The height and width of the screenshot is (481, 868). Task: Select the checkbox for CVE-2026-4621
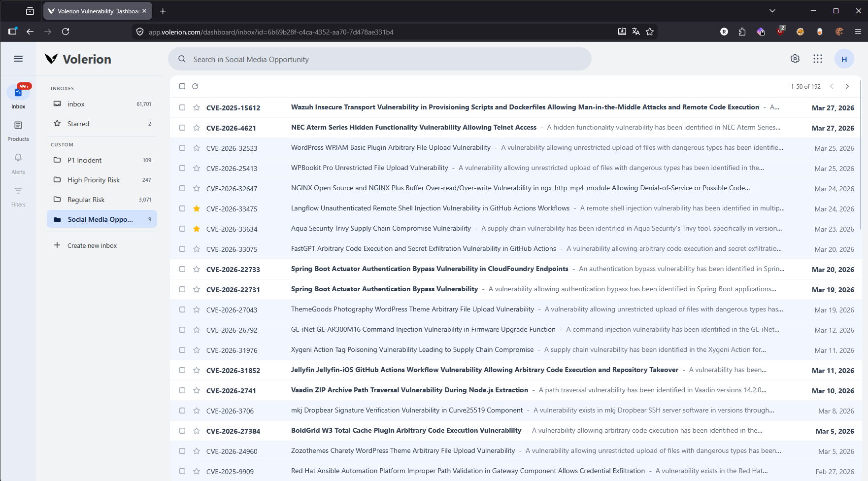[182, 127]
